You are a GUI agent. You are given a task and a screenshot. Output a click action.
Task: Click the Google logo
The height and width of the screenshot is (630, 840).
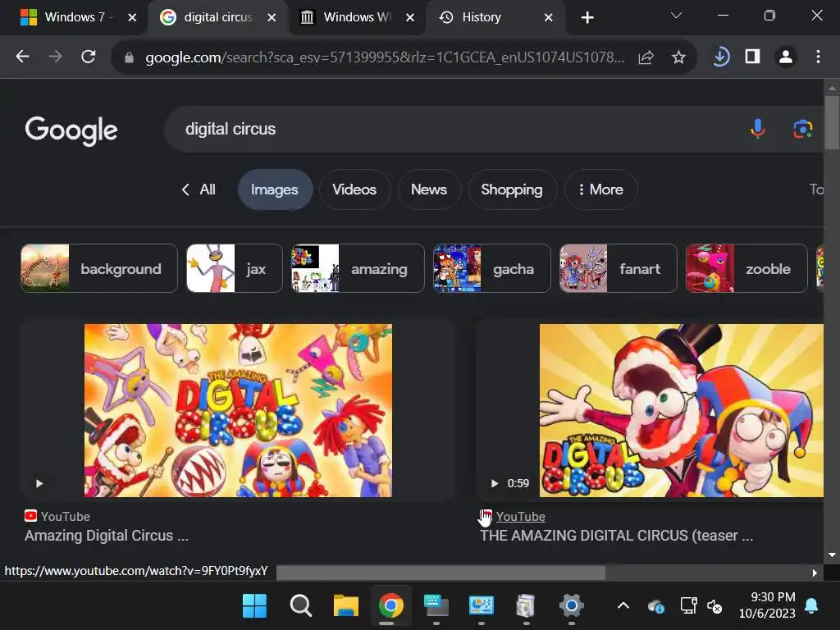(71, 130)
